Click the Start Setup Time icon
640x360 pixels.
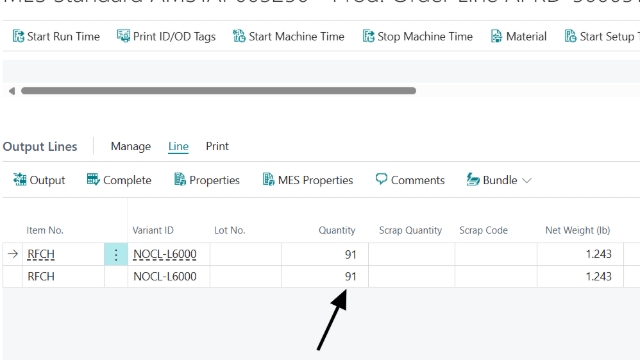570,36
